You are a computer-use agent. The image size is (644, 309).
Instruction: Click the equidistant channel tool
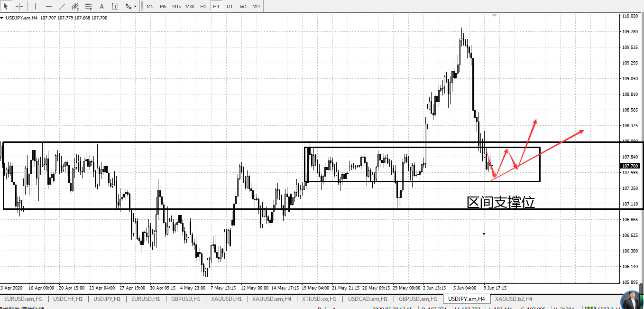coord(75,6)
